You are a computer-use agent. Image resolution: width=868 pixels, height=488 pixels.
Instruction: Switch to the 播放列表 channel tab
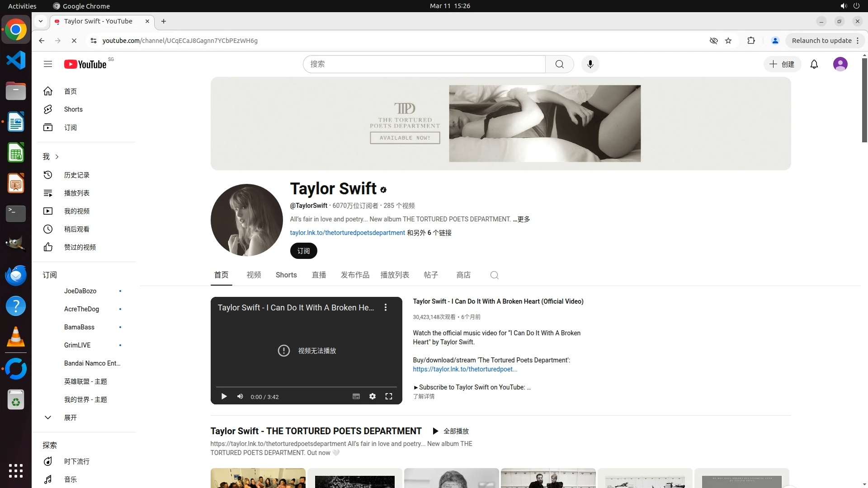click(394, 275)
